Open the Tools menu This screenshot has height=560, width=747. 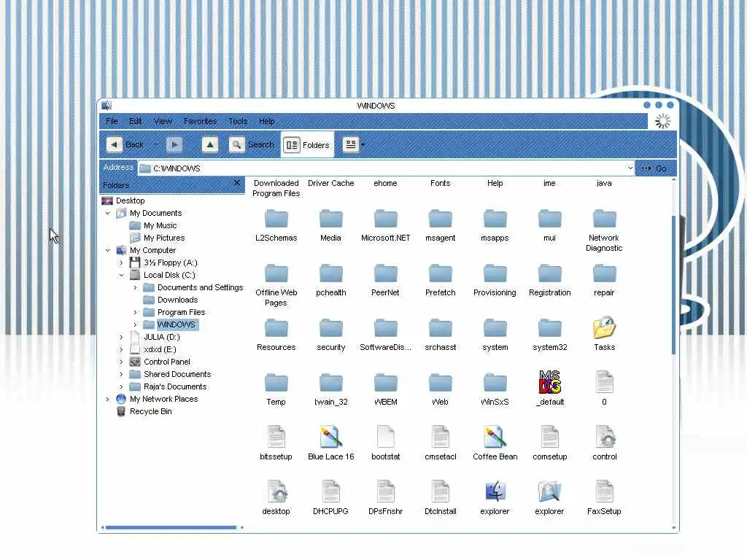(x=237, y=121)
